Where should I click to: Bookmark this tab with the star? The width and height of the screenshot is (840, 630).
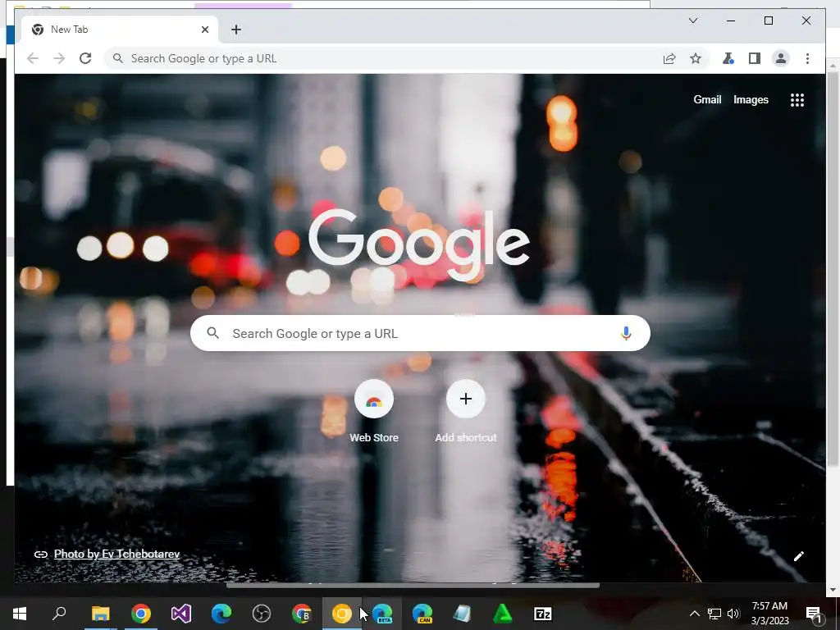click(696, 58)
